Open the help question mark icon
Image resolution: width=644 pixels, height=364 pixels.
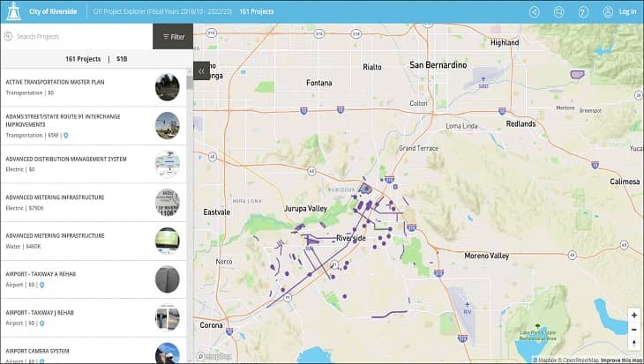point(583,11)
